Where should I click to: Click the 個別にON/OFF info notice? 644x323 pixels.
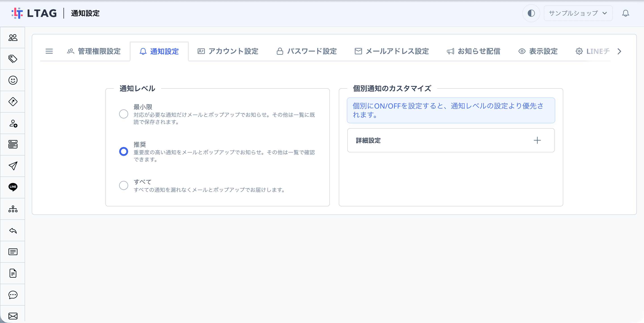pos(451,110)
